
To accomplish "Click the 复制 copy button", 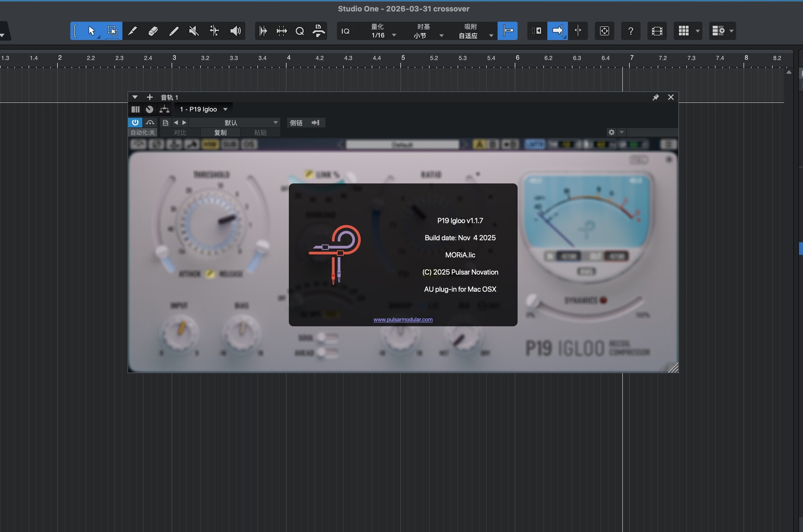I will (x=220, y=132).
